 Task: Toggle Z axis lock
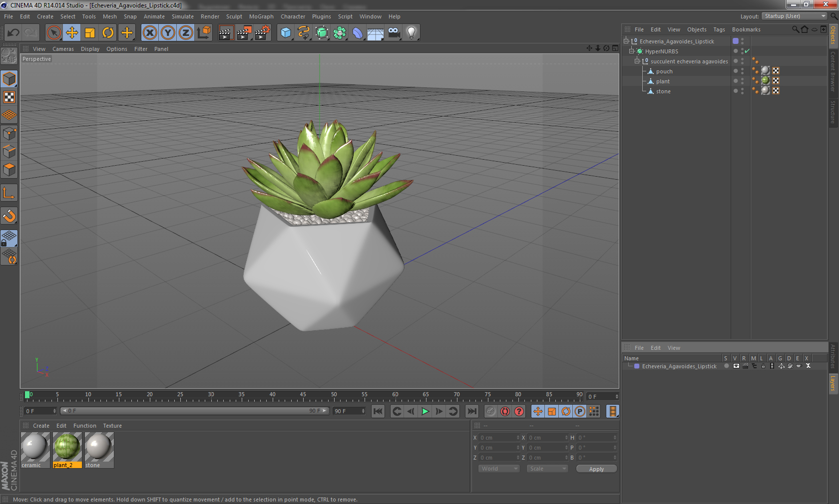coord(186,33)
